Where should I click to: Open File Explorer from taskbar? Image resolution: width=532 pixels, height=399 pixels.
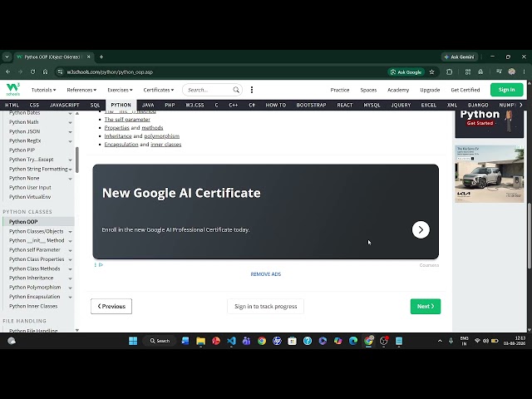pos(201,341)
